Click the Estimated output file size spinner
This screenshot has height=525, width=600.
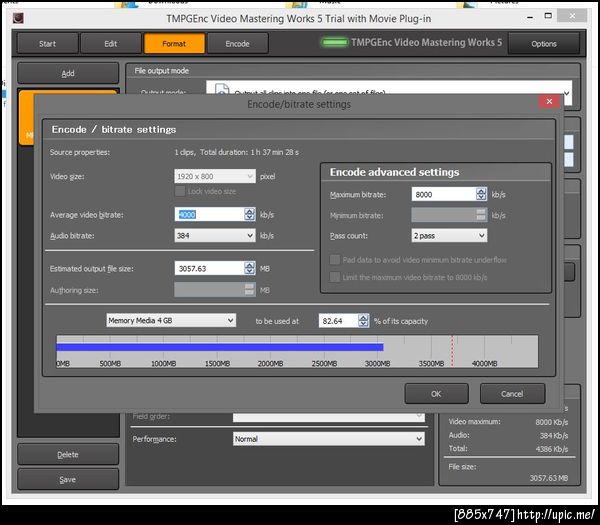(x=249, y=268)
